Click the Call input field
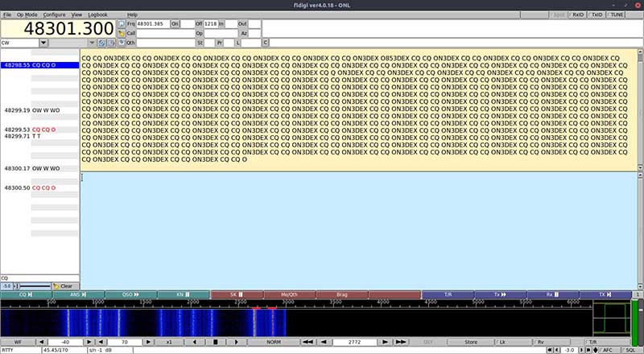Screen dimensions: 644x354 coord(166,33)
